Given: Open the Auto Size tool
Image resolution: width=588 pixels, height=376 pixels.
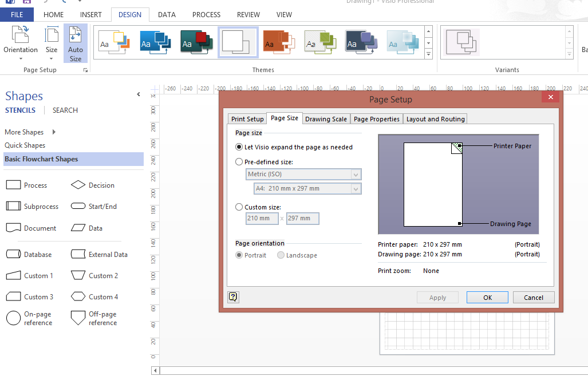Looking at the screenshot, I should click(75, 43).
